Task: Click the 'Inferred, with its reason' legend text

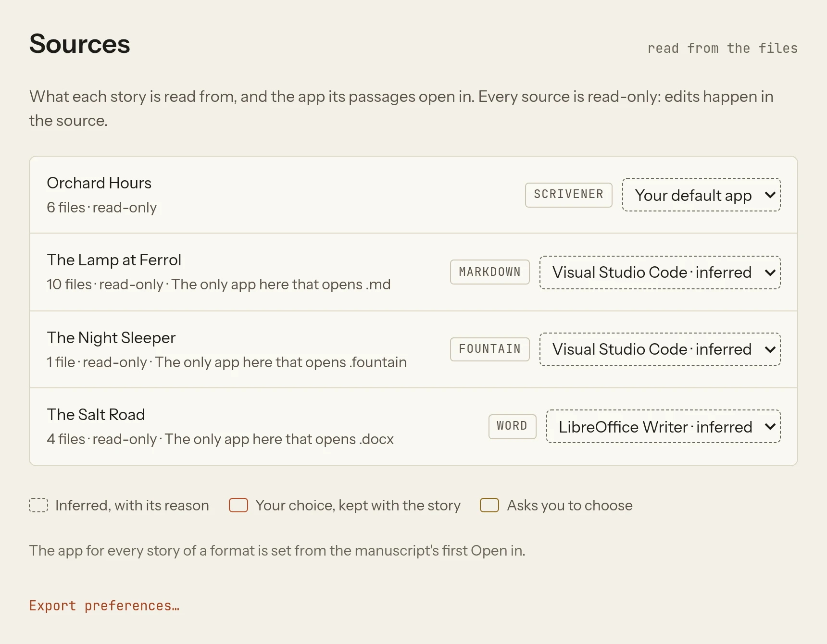Action: point(132,506)
